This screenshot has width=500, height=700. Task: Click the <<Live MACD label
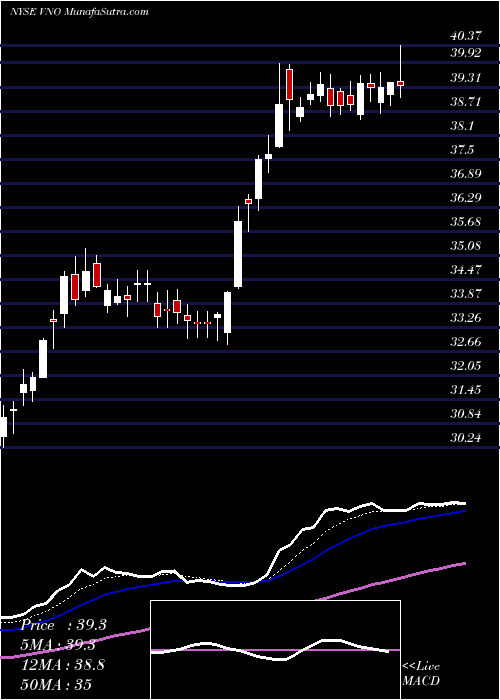point(421,674)
